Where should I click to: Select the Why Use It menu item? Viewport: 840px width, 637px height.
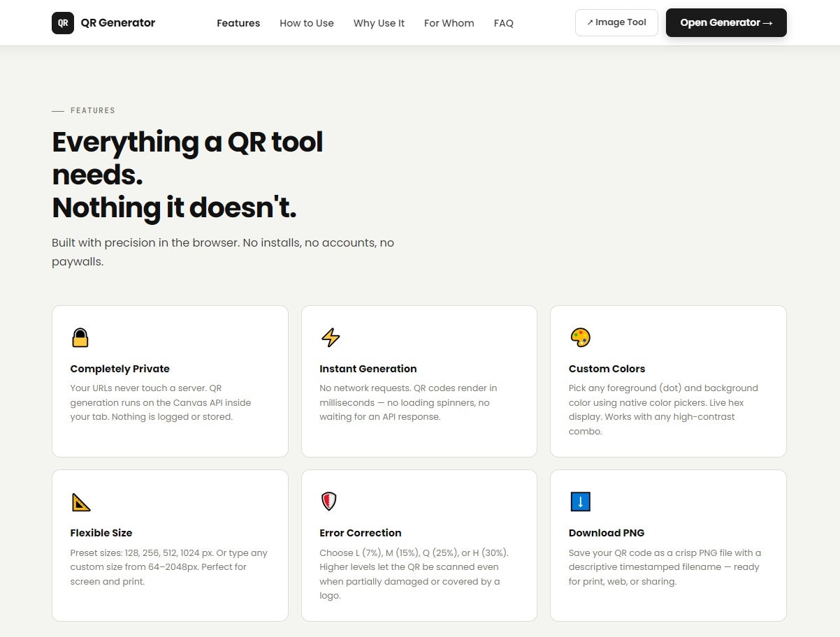379,23
